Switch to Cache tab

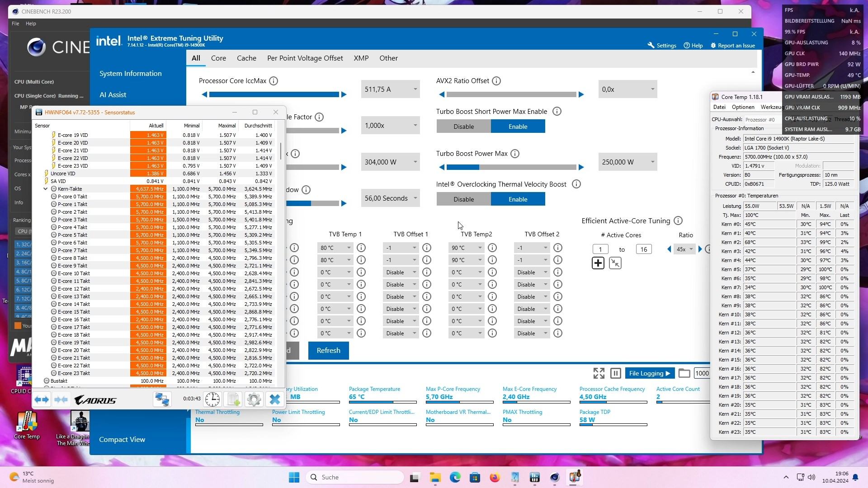(246, 58)
